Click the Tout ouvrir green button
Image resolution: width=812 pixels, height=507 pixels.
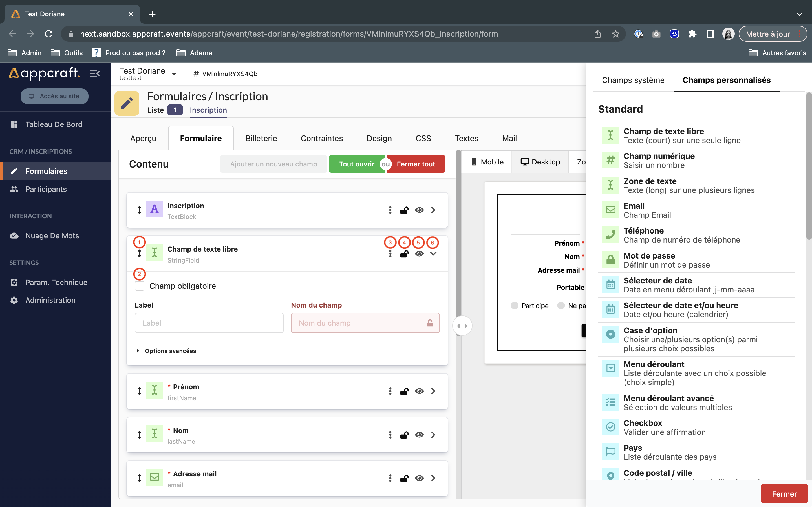357,164
